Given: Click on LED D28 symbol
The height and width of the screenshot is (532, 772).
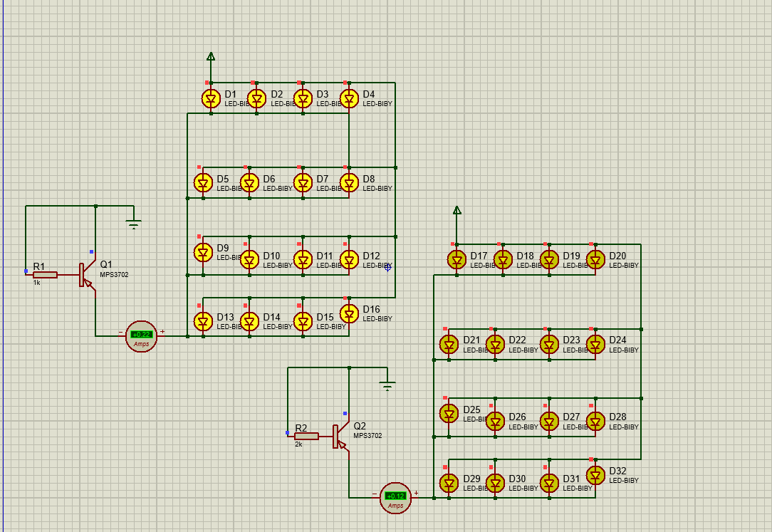Looking at the screenshot, I should coord(595,422).
